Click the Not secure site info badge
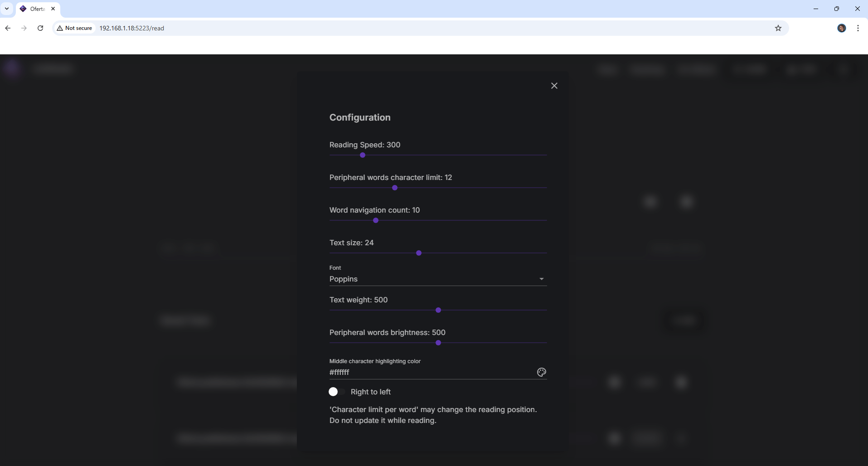 point(74,28)
